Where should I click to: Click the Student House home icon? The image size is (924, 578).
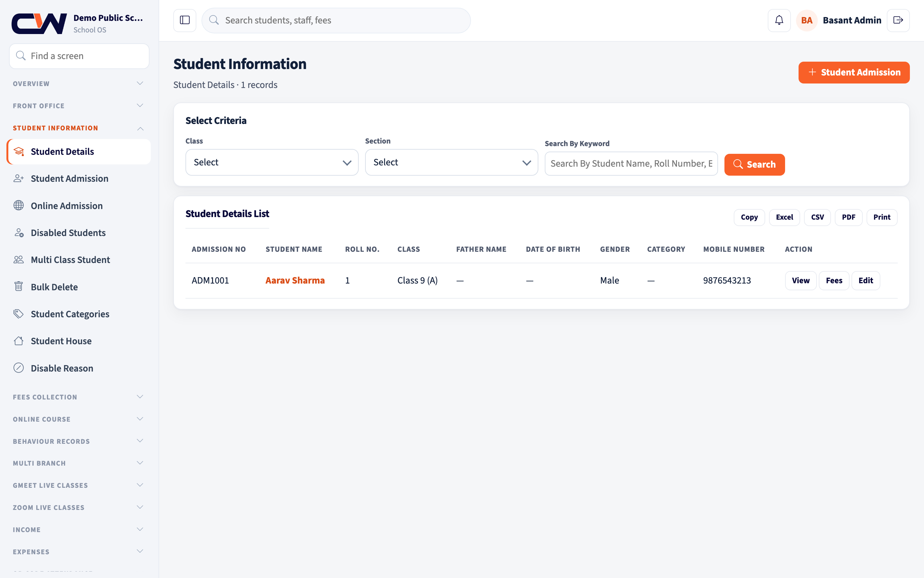pos(19,341)
